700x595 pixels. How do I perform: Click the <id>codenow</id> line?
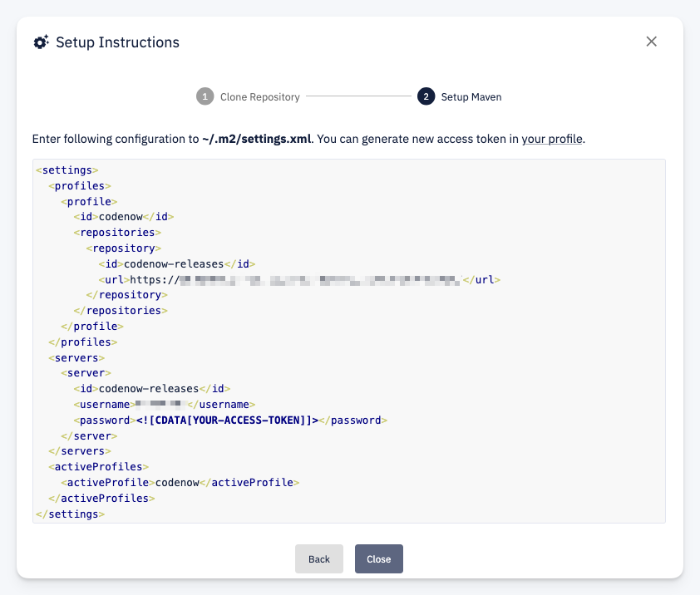point(124,217)
